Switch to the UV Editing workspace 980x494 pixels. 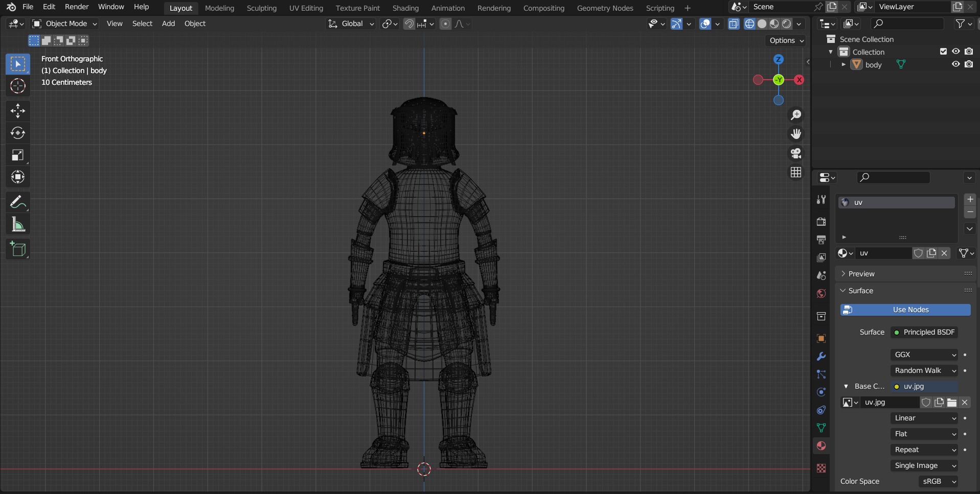[306, 8]
